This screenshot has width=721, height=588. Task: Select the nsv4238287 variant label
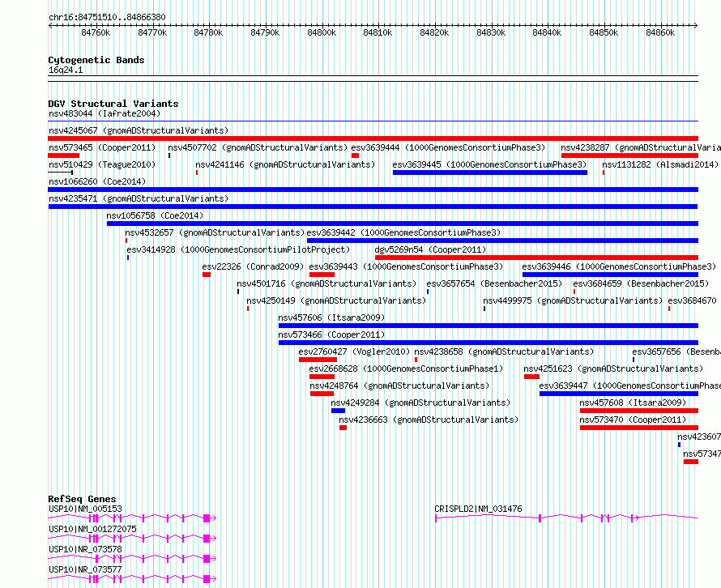pyautogui.click(x=641, y=147)
